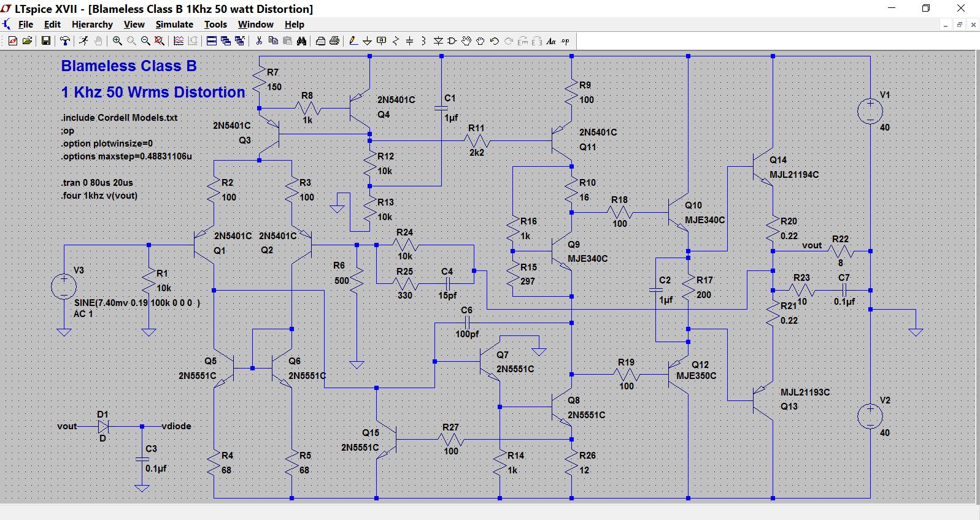Open a file with the folder icon
The image size is (980, 520).
27,41
